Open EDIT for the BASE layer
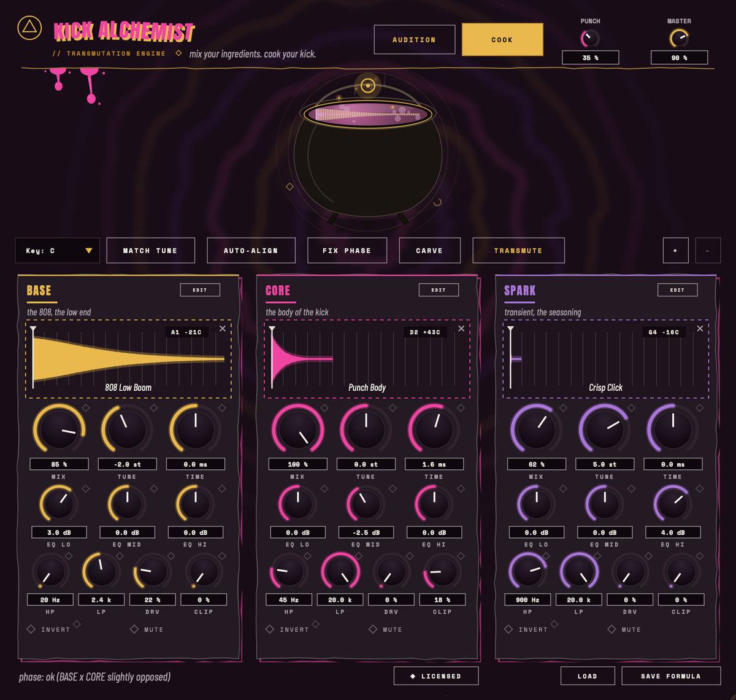Screen dimensions: 736x700 [x=200, y=290]
